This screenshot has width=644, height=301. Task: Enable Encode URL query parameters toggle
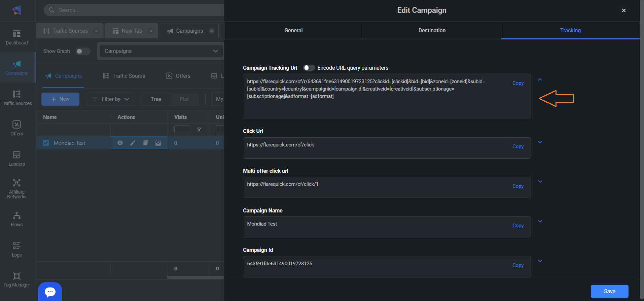point(309,68)
